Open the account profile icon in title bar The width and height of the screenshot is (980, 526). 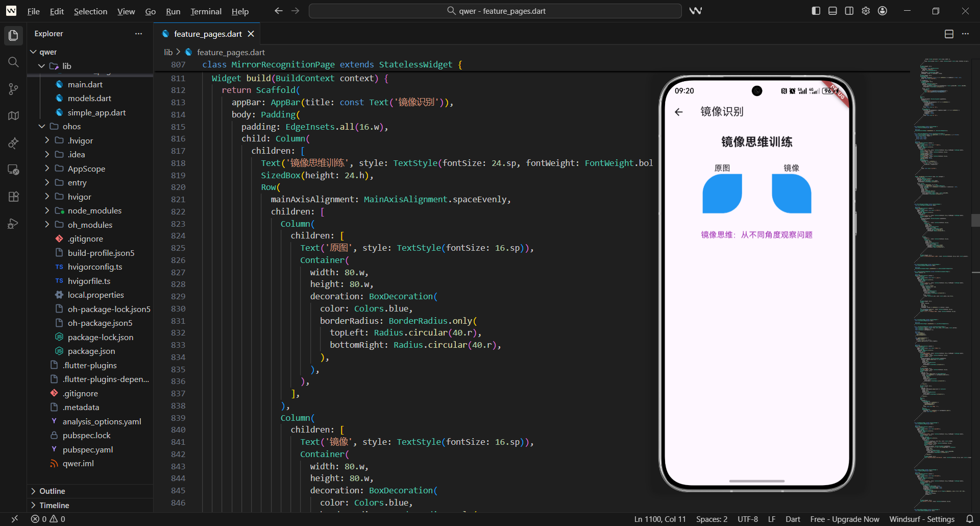(883, 11)
